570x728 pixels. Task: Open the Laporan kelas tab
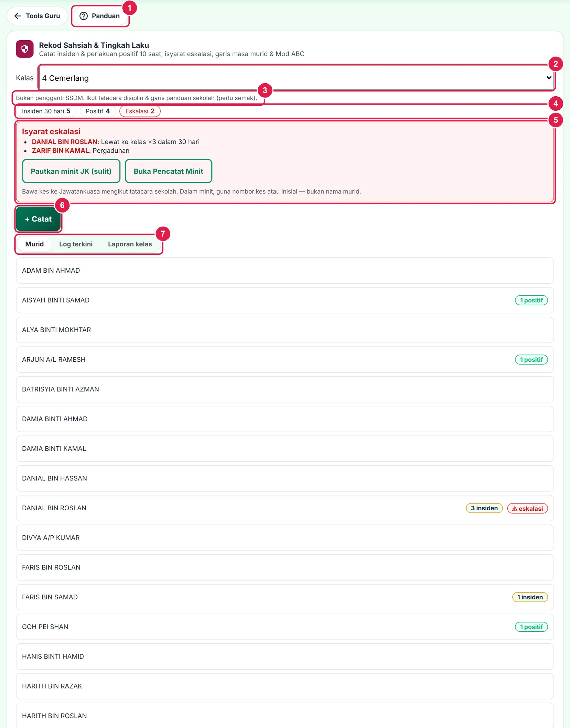coord(130,244)
